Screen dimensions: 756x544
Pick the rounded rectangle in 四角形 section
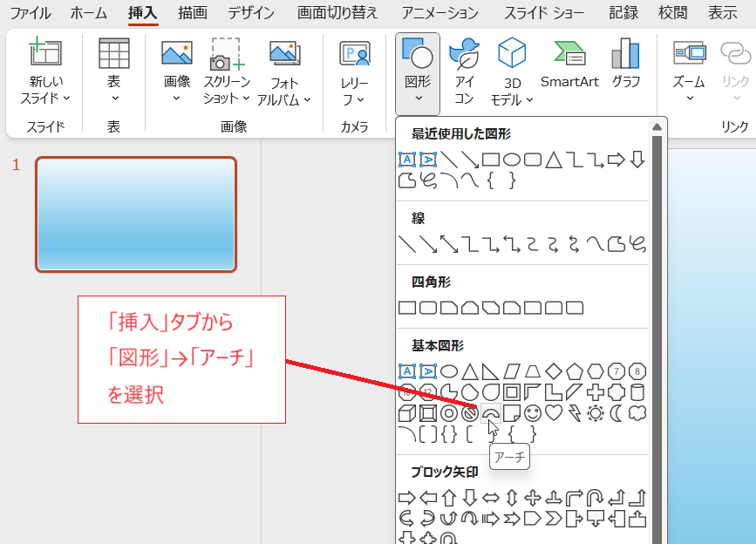coord(428,308)
